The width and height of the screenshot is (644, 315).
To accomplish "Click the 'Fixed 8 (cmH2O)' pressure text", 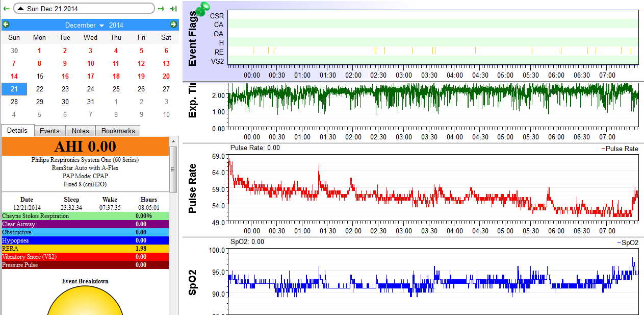I will pyautogui.click(x=85, y=184).
